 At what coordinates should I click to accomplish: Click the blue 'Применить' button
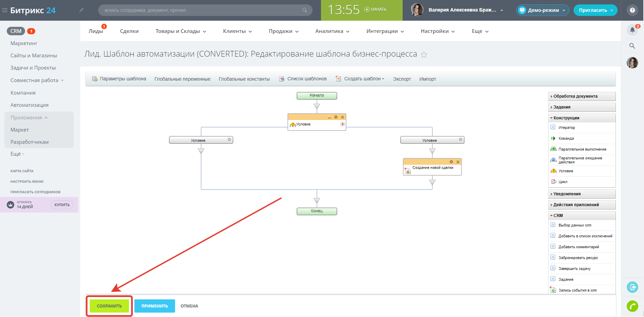click(x=155, y=306)
